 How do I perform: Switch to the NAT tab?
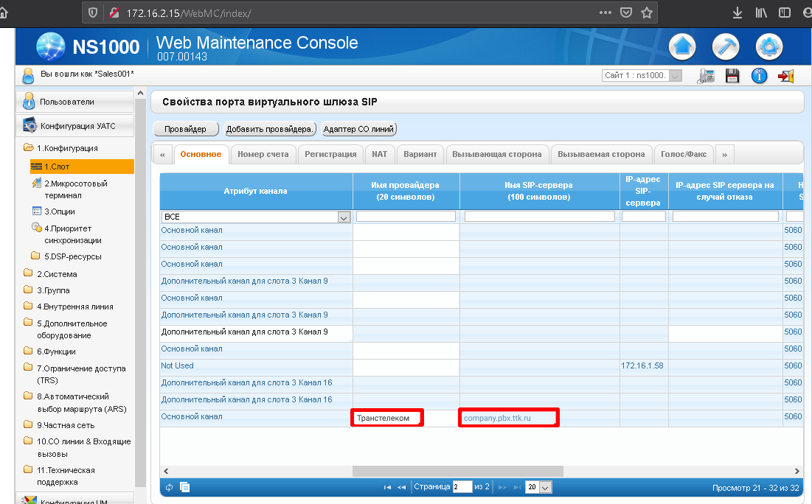pyautogui.click(x=379, y=154)
